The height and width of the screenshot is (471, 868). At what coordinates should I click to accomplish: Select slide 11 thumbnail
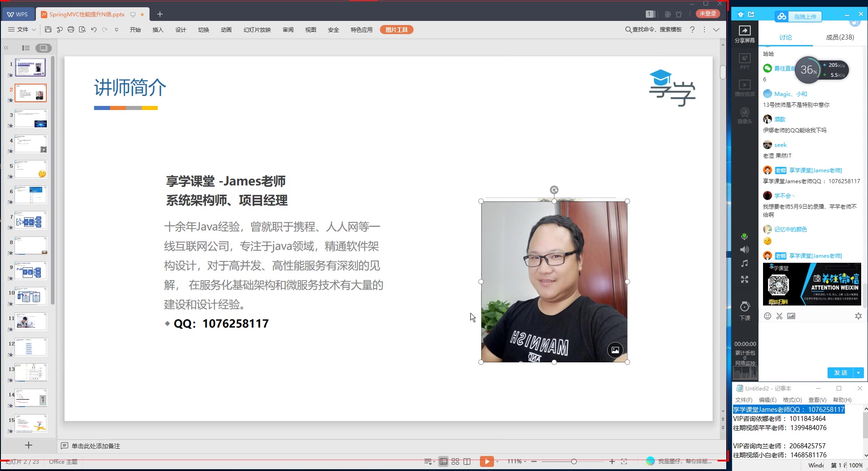pyautogui.click(x=30, y=321)
